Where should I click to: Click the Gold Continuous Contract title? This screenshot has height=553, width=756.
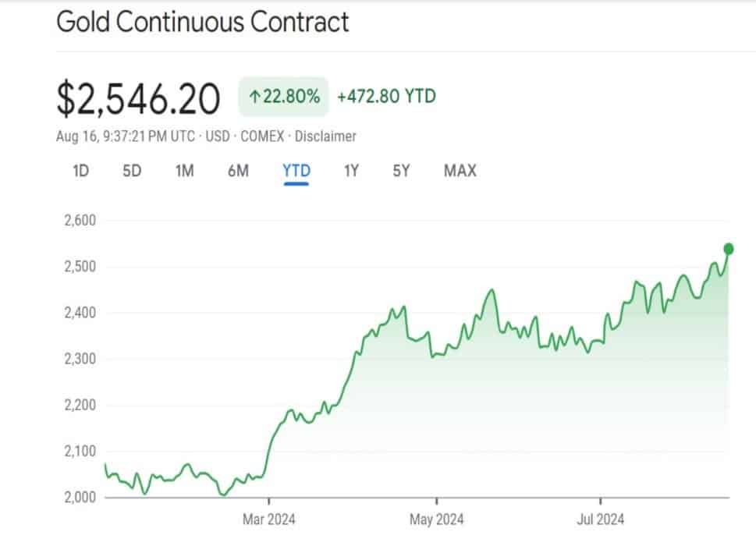[202, 21]
